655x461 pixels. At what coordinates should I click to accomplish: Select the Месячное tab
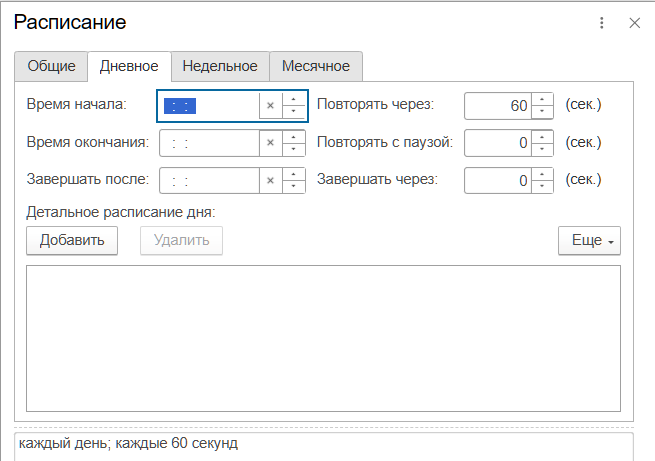315,66
